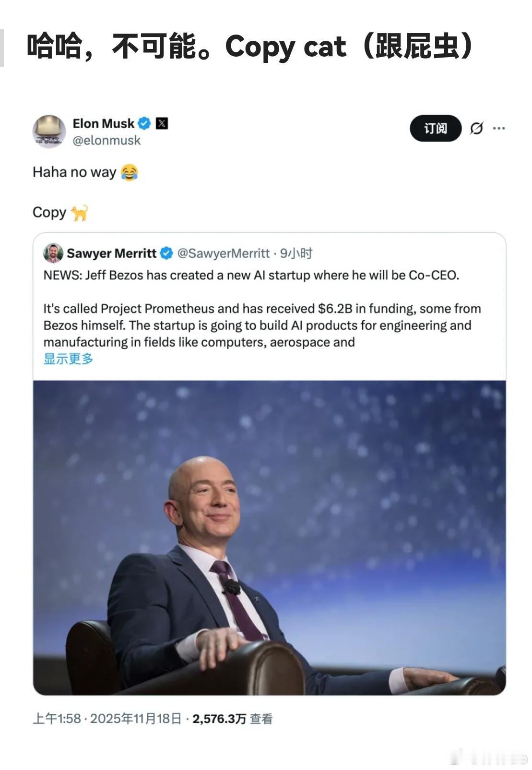Open the Grok slashed-circle icon
532x770 pixels.
point(476,128)
